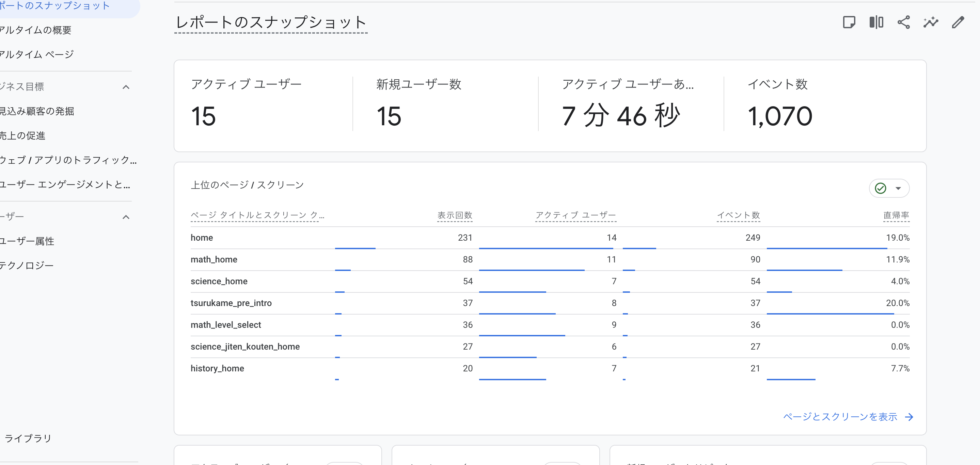Image resolution: width=980 pixels, height=465 pixels.
Task: Collapse the ビジネス目標 sidebar section
Action: coord(126,87)
